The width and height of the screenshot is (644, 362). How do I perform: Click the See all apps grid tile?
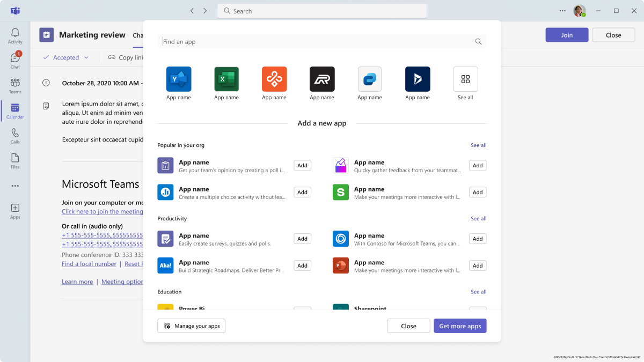(465, 79)
